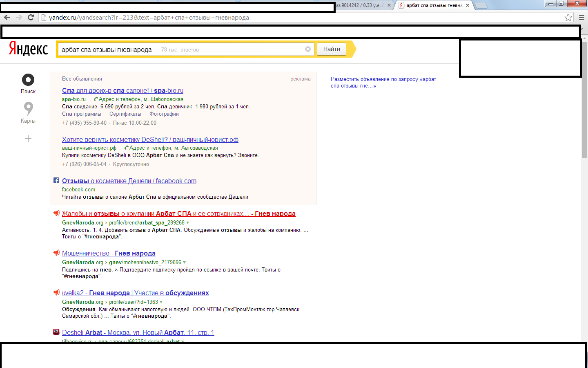Click profile/brend/arbat_spa_289268 URL path
This screenshot has height=368, width=588.
(x=147, y=223)
